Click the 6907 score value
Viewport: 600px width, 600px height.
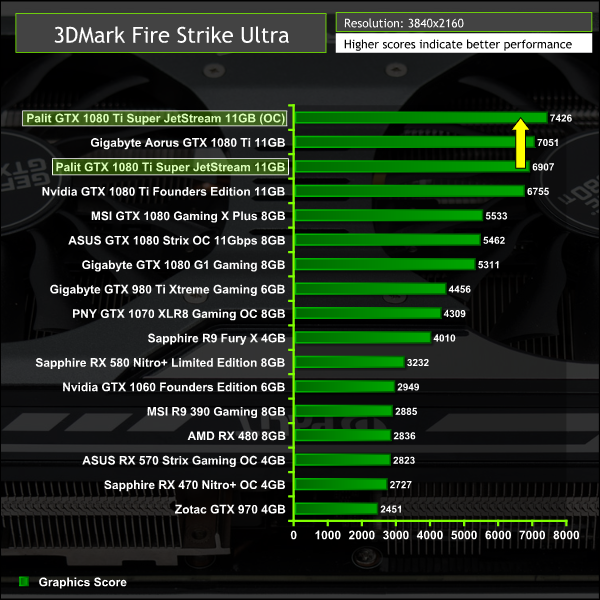point(543,167)
